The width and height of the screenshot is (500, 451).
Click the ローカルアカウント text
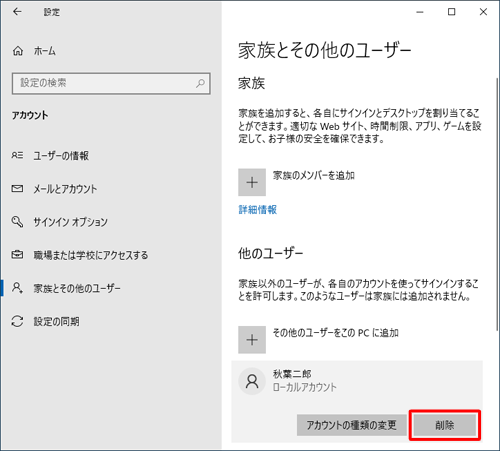click(x=305, y=387)
